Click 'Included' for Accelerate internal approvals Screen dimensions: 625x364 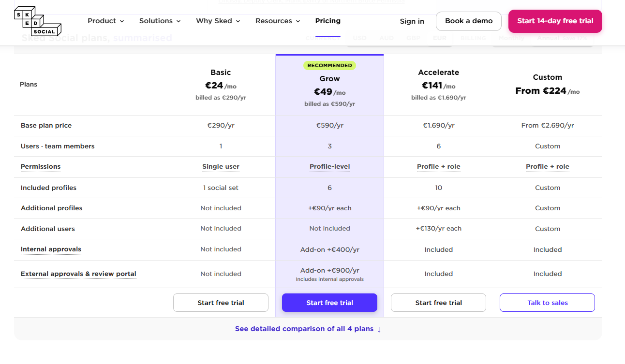(438, 249)
